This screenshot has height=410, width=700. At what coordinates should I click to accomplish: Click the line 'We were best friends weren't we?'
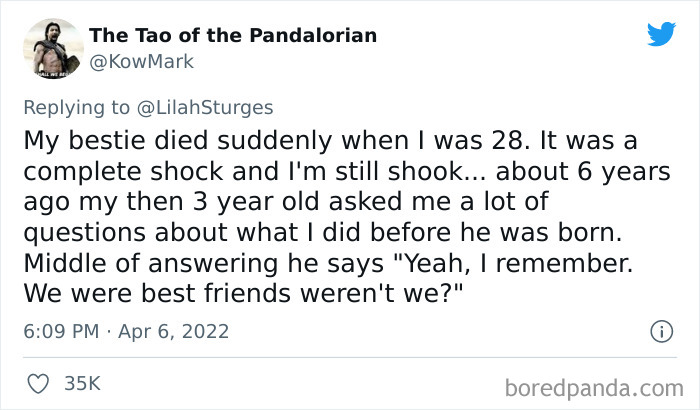tap(243, 293)
